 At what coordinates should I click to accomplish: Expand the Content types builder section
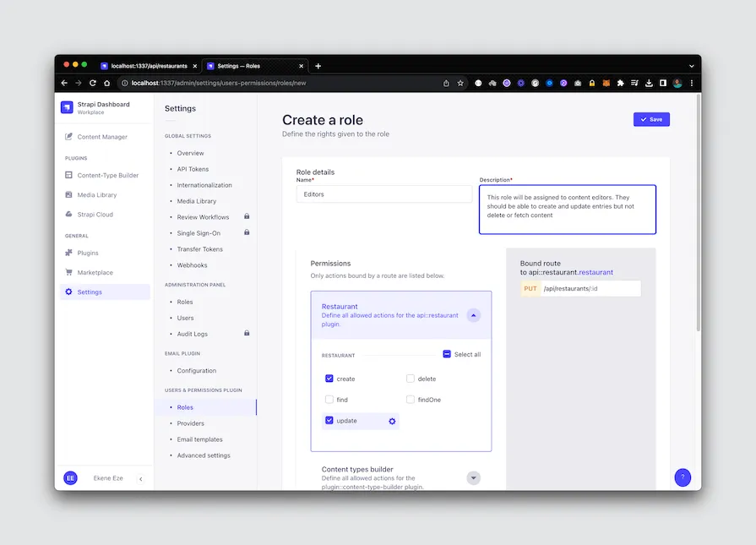474,478
